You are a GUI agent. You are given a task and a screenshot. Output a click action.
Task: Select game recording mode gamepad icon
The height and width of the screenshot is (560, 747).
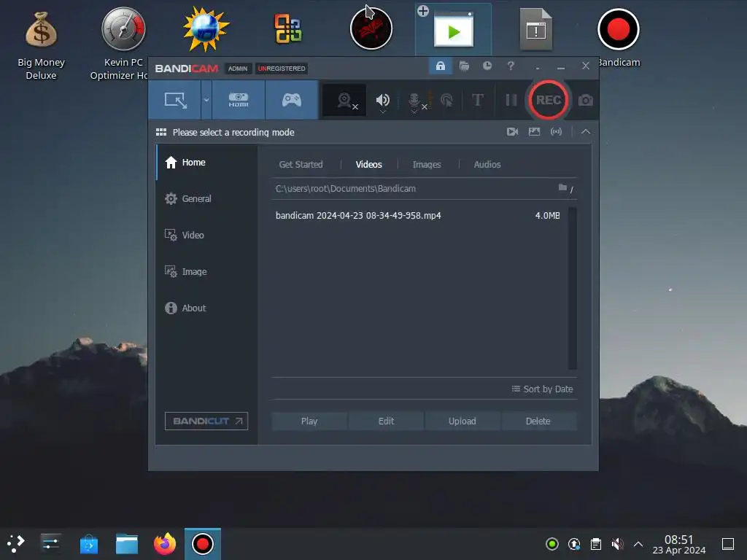[x=292, y=100]
